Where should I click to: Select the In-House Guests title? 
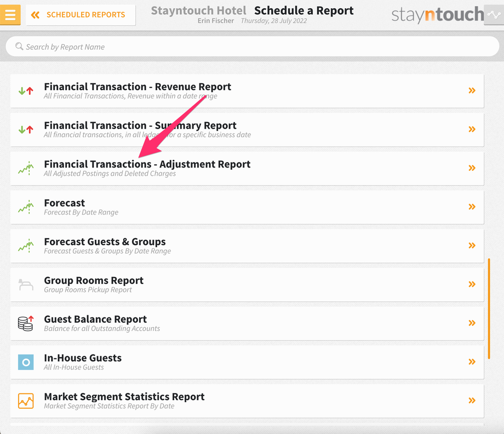tap(83, 358)
